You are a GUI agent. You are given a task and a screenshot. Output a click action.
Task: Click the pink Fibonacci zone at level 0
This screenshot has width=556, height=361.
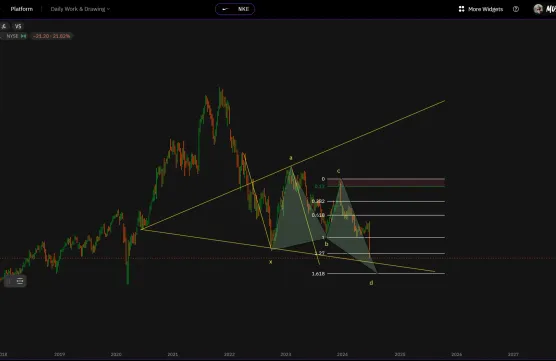(385, 182)
